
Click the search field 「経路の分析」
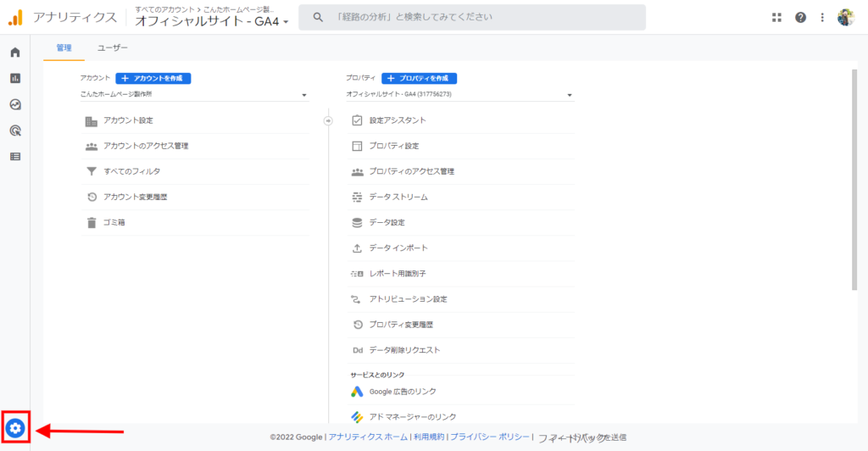pyautogui.click(x=472, y=18)
